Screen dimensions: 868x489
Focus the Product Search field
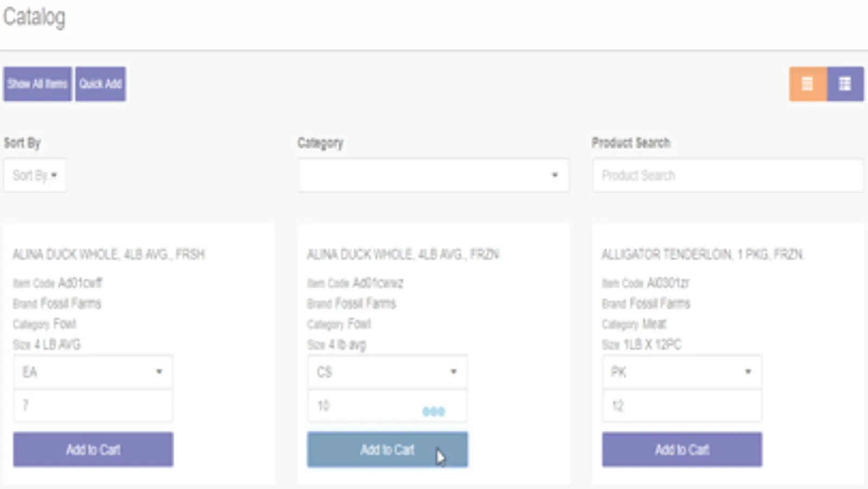[x=727, y=175]
